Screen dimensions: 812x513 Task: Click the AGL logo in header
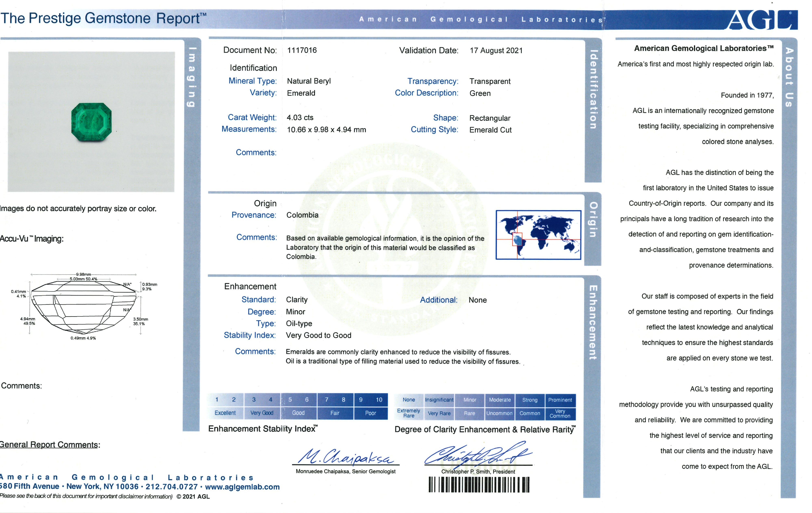click(763, 19)
